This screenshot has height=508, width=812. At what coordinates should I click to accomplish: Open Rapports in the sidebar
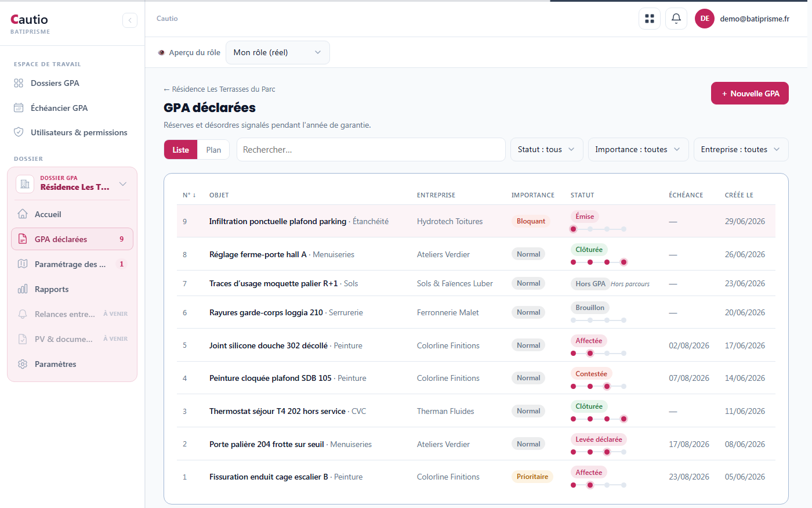pos(72,289)
